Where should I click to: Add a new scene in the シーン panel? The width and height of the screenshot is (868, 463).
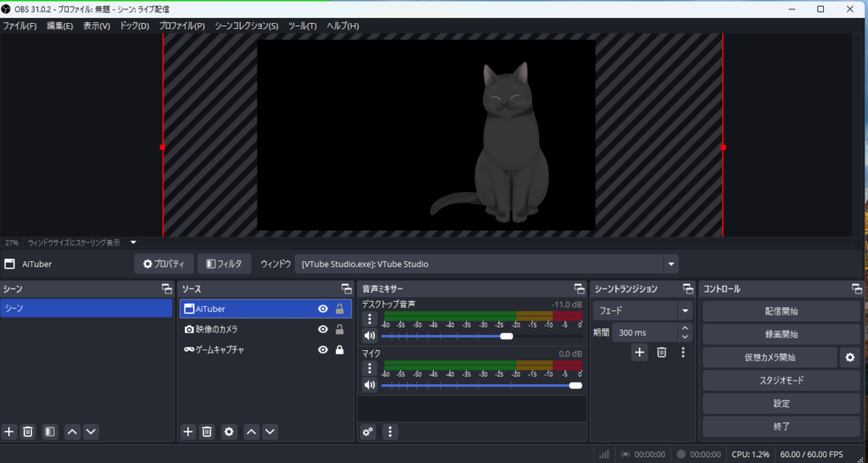(x=9, y=432)
